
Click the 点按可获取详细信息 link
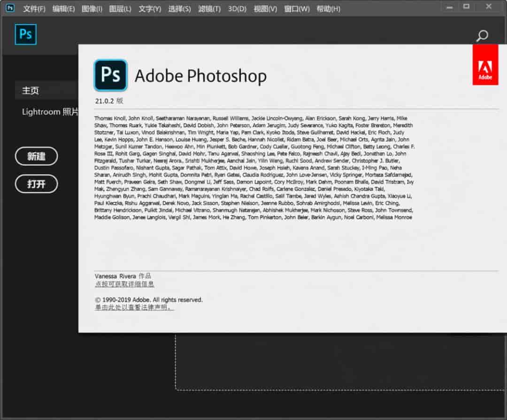coord(124,284)
